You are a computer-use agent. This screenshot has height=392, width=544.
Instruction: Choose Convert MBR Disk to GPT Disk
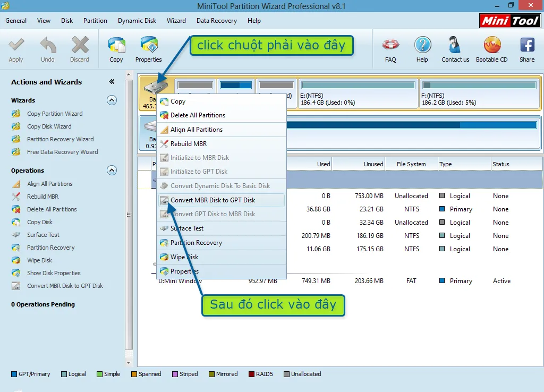[x=222, y=200]
